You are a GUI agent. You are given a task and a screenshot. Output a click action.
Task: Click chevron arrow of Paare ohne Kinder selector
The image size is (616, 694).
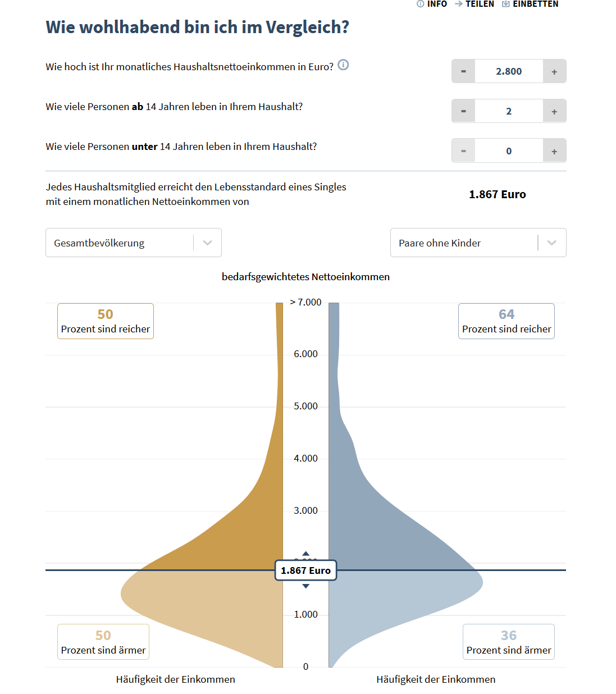pyautogui.click(x=552, y=243)
